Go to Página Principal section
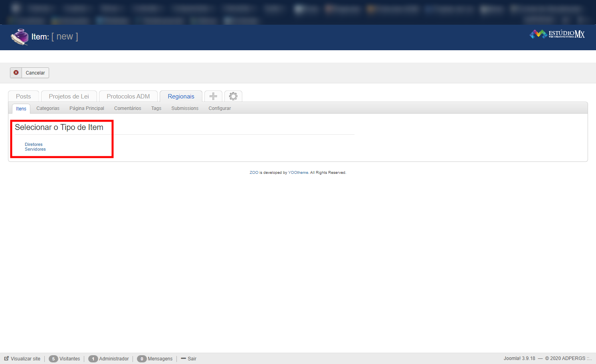This screenshot has width=596, height=364. tap(87, 108)
